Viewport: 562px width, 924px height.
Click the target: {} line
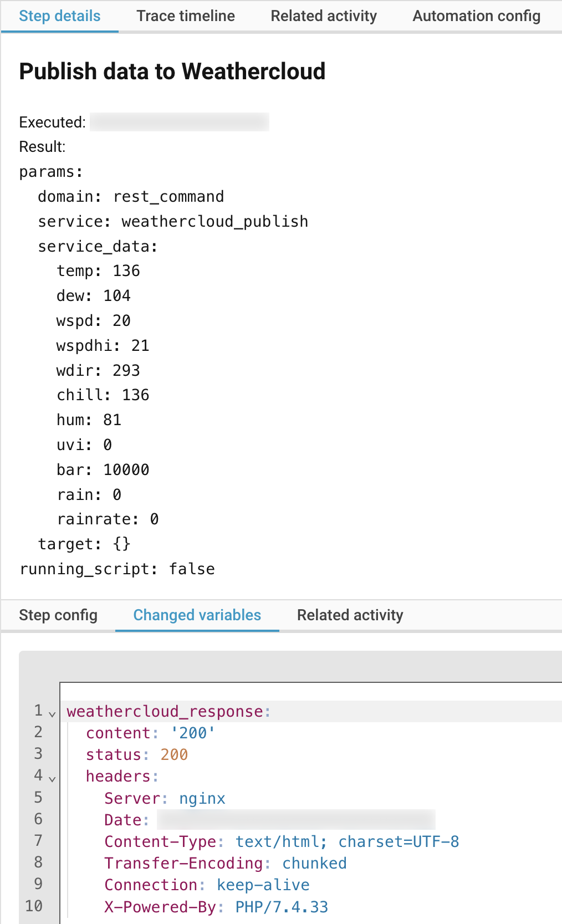84,544
